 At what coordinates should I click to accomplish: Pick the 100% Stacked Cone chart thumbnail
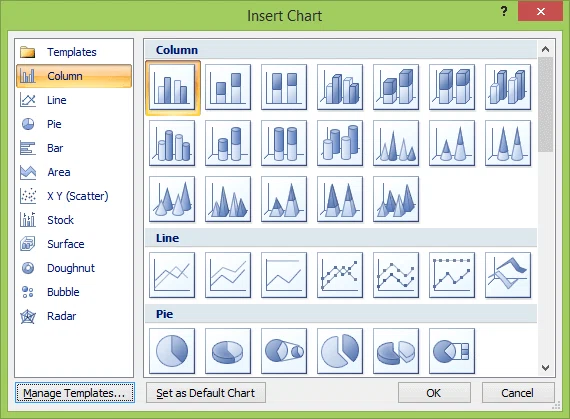(508, 144)
